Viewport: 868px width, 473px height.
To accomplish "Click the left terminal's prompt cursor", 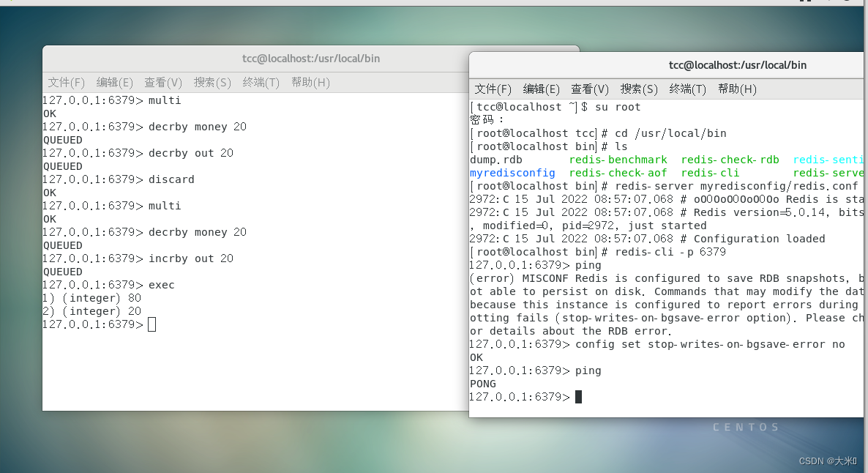I will click(x=152, y=324).
